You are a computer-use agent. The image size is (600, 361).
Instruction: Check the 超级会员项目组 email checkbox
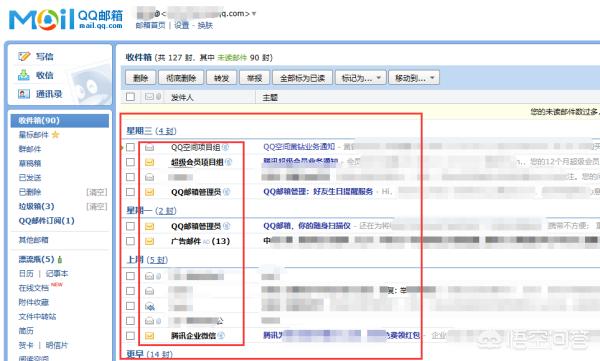click(130, 162)
